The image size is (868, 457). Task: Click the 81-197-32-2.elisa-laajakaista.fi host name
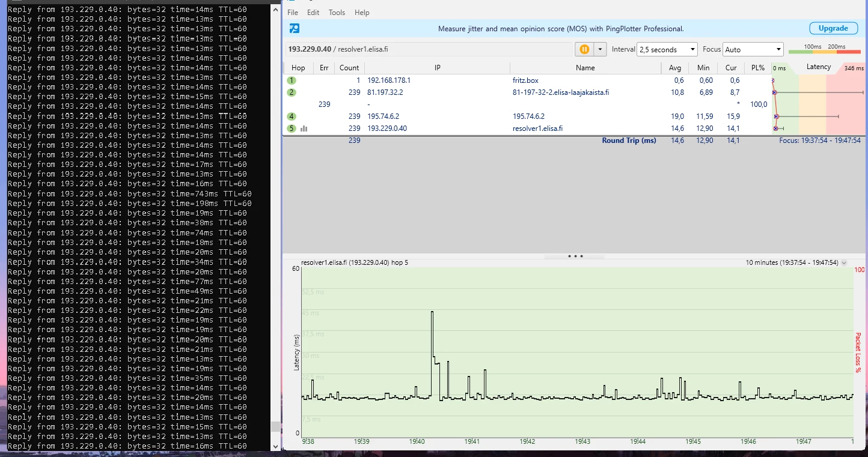pyautogui.click(x=561, y=92)
